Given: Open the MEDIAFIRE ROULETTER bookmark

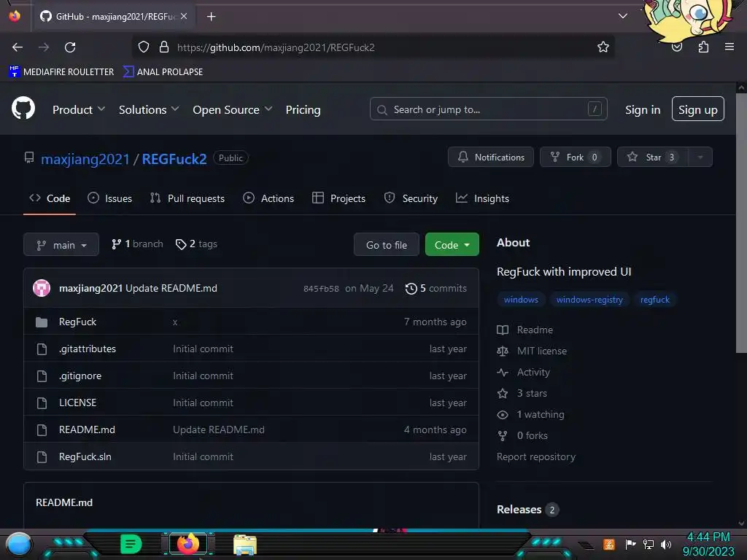Looking at the screenshot, I should coord(61,72).
